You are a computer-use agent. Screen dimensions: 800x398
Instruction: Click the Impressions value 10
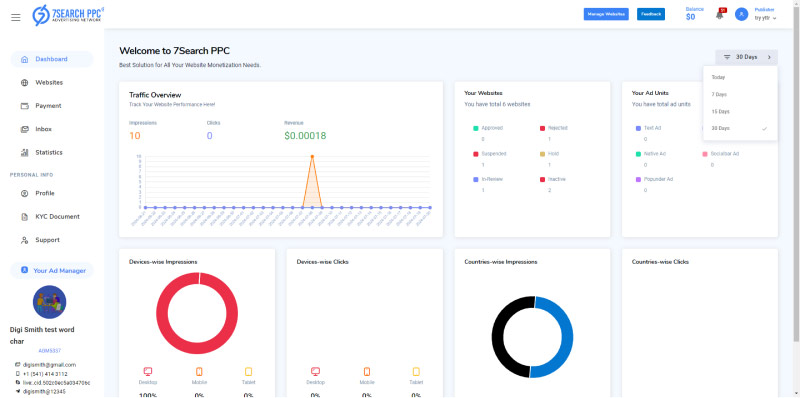(135, 136)
